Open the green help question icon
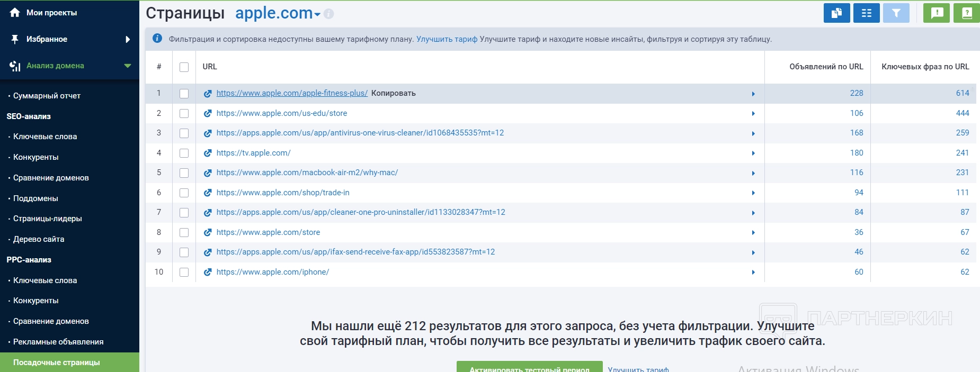The image size is (980, 372). (x=967, y=13)
